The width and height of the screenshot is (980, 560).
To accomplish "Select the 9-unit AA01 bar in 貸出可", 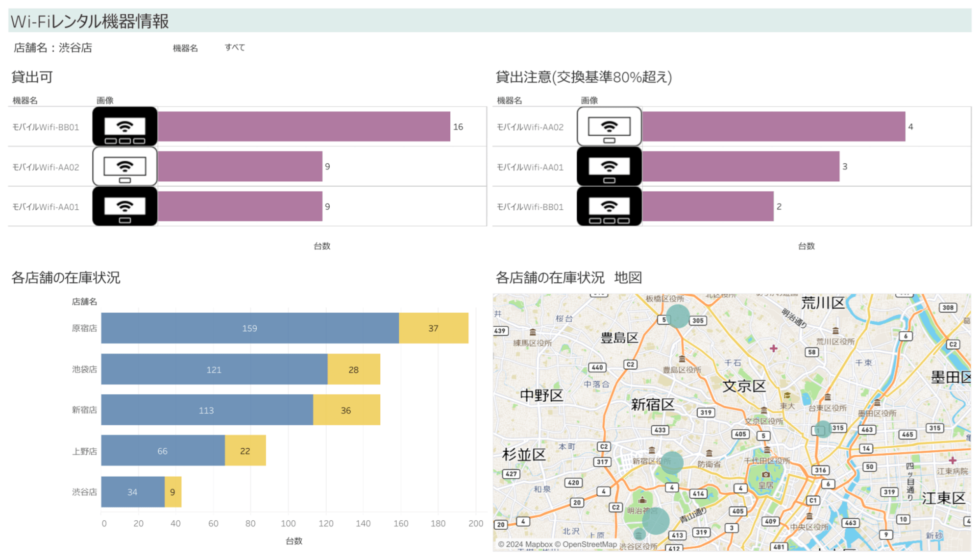I will tap(240, 206).
